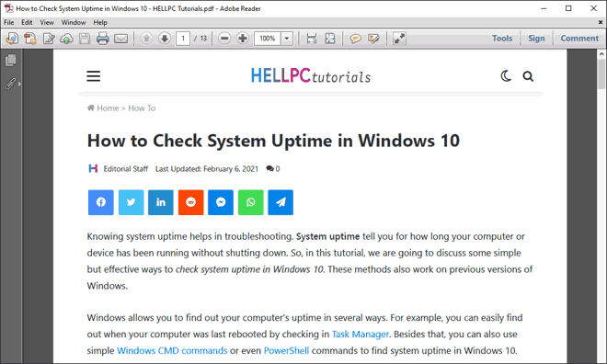607x364 pixels.
Task: Click the Home breadcrumb link
Action: (x=103, y=108)
